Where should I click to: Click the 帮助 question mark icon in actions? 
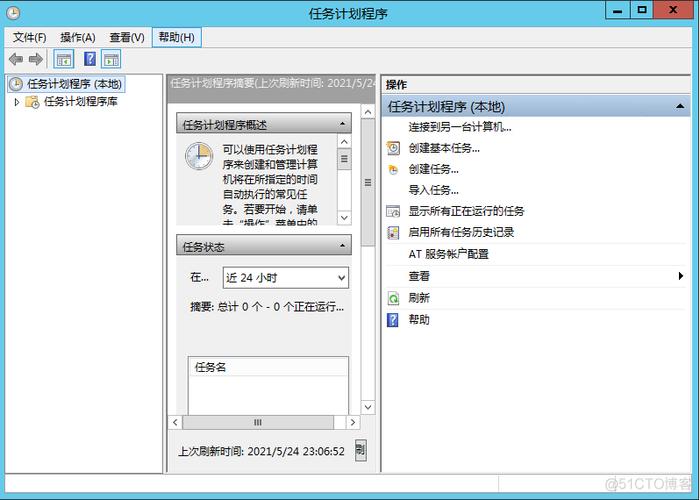pyautogui.click(x=393, y=320)
